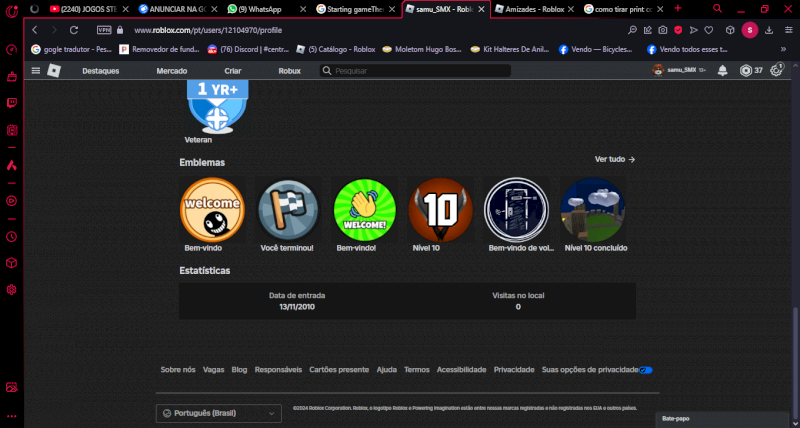Open the downloads icon in toolbar
This screenshot has height=428, width=800.
coord(769,30)
